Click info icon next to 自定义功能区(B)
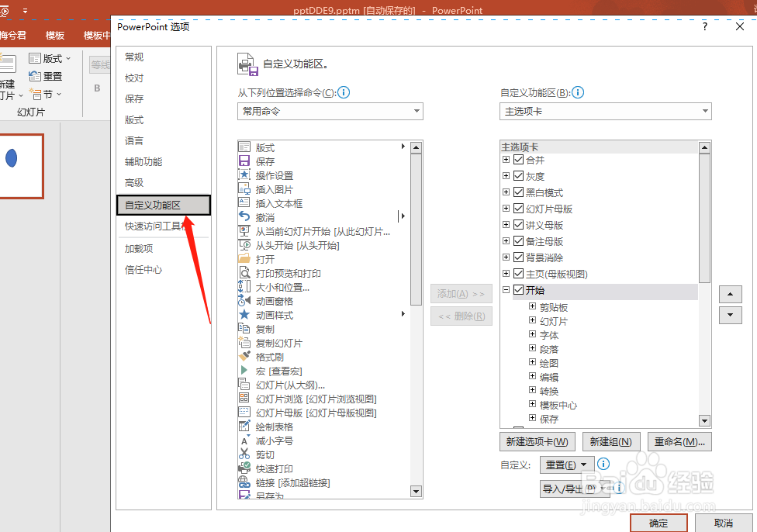 578,92
